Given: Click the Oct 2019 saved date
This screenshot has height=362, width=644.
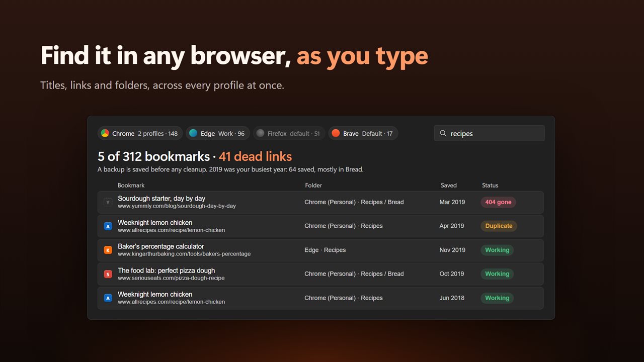Looking at the screenshot, I should coord(452,274).
